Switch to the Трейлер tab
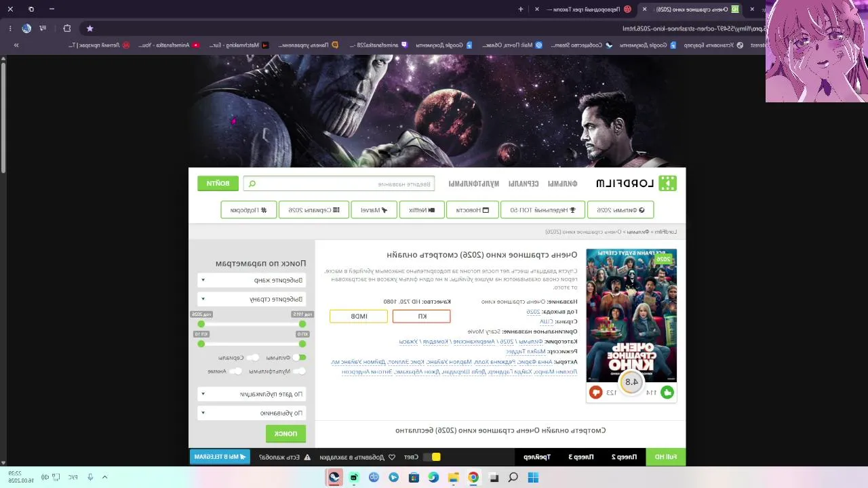Screen dimensions: 868x488 tap(537, 457)
